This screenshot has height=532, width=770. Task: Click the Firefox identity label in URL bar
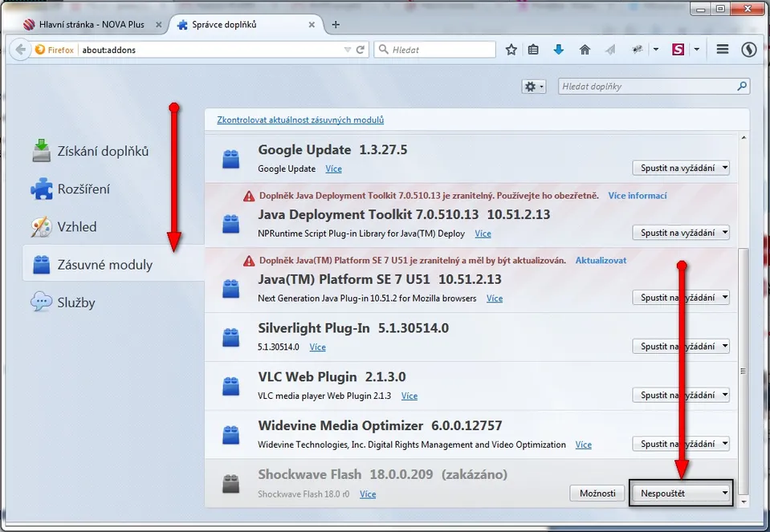coord(55,50)
